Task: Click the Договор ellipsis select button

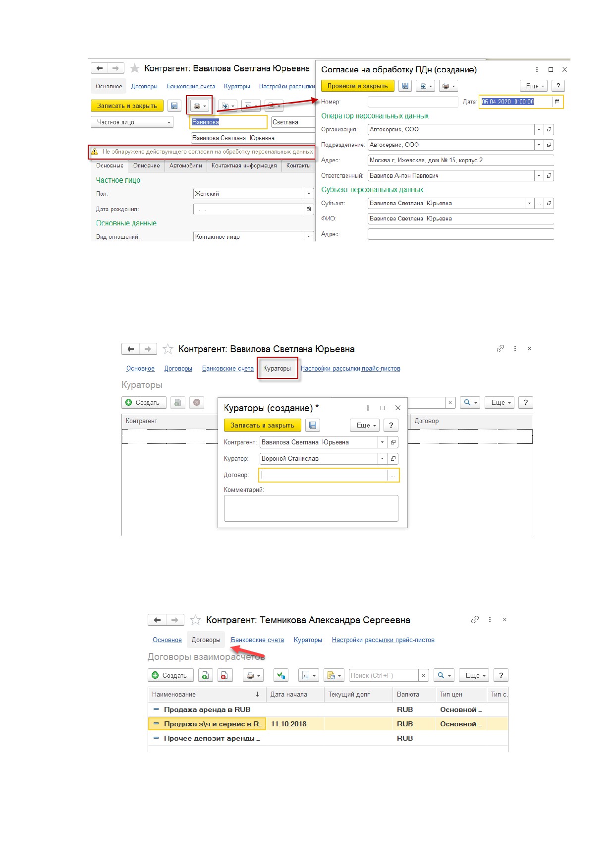Action: [x=392, y=476]
